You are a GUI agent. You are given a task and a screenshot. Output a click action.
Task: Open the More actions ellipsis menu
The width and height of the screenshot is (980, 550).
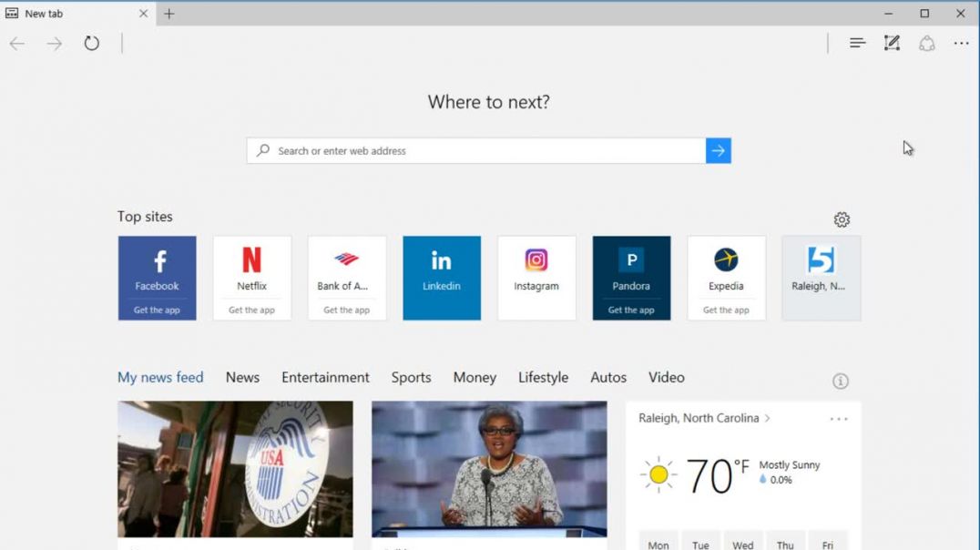pyautogui.click(x=961, y=43)
